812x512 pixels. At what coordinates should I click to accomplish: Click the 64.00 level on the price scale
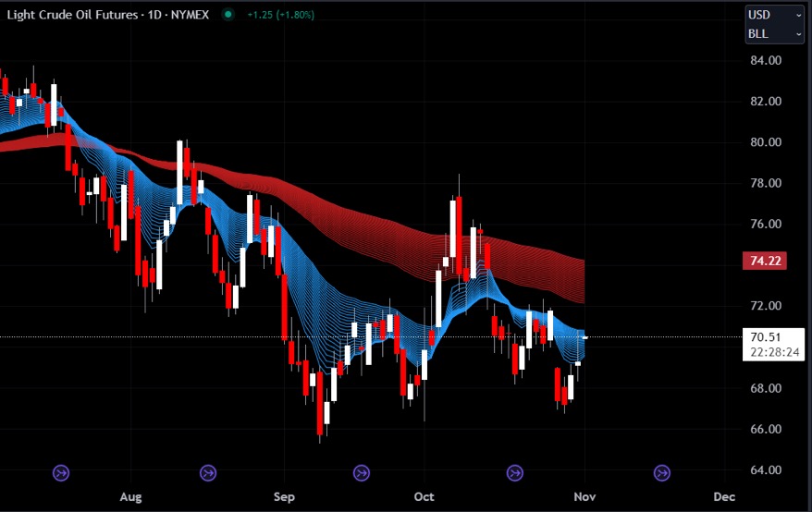(767, 470)
